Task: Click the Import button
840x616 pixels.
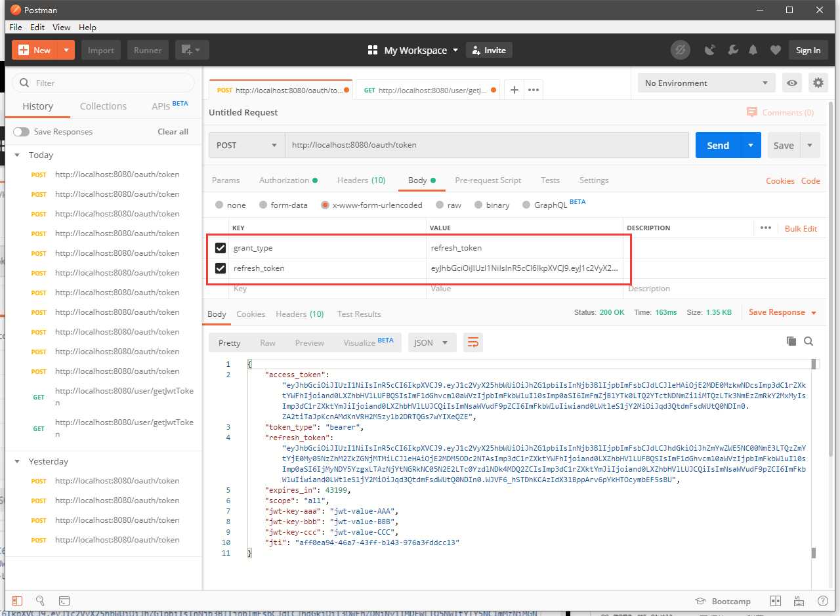Action: 101,50
